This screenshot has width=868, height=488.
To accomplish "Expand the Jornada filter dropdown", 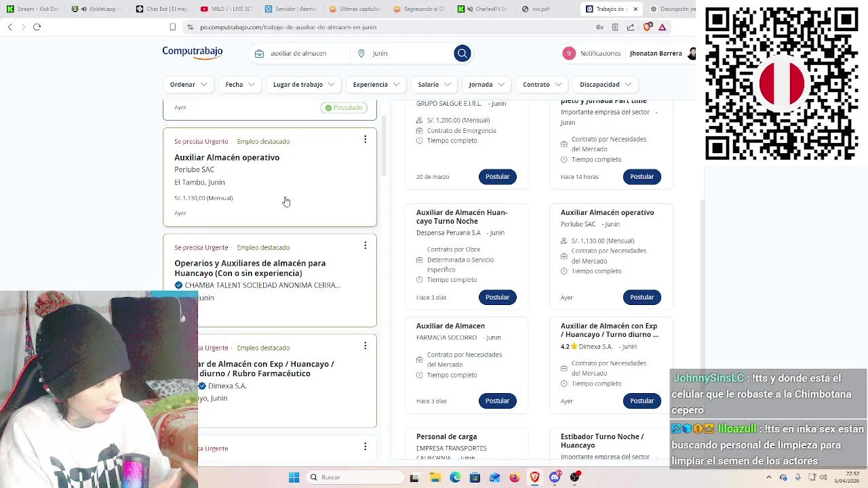I will (x=487, y=84).
